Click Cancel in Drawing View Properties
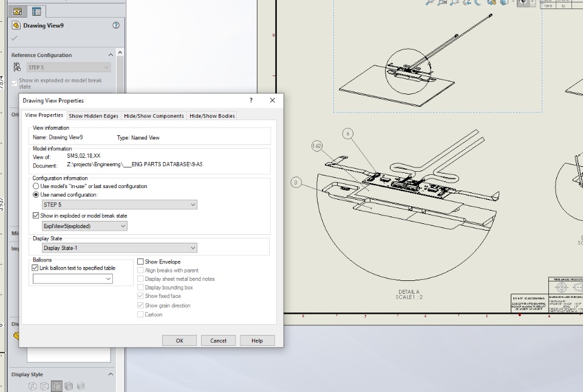 [218, 340]
